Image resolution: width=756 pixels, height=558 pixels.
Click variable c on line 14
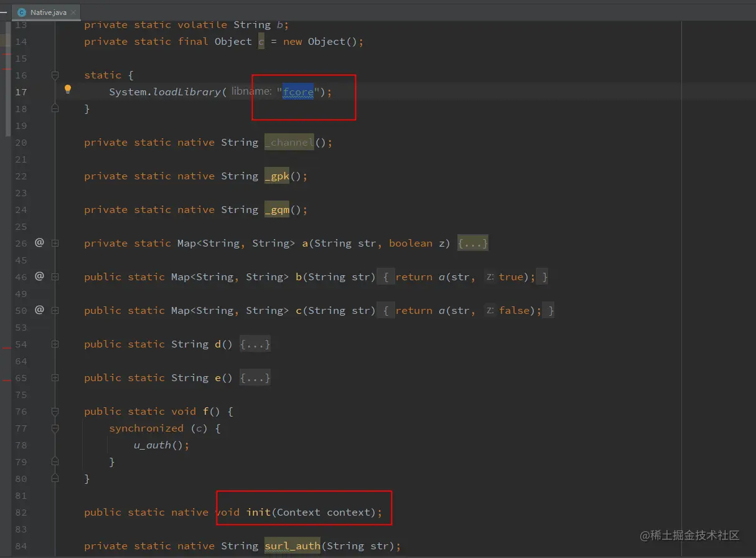(x=261, y=42)
